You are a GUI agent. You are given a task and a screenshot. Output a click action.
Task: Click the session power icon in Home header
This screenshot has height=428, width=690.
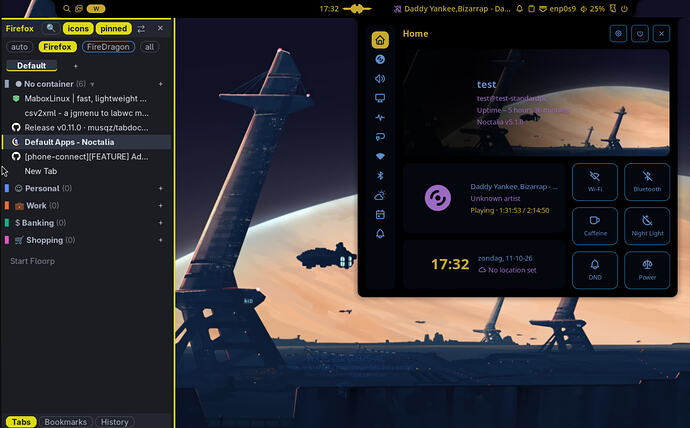point(640,33)
